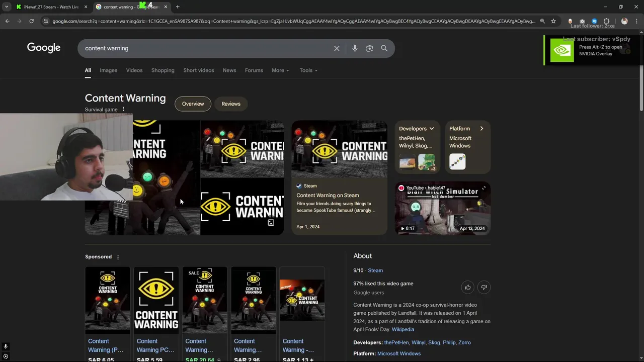The width and height of the screenshot is (644, 362).
Task: Open Sponsored ads options menu
Action: click(118, 257)
